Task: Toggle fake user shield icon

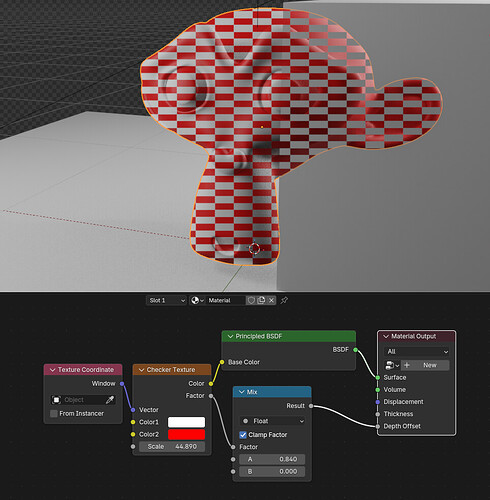Action: point(251,300)
